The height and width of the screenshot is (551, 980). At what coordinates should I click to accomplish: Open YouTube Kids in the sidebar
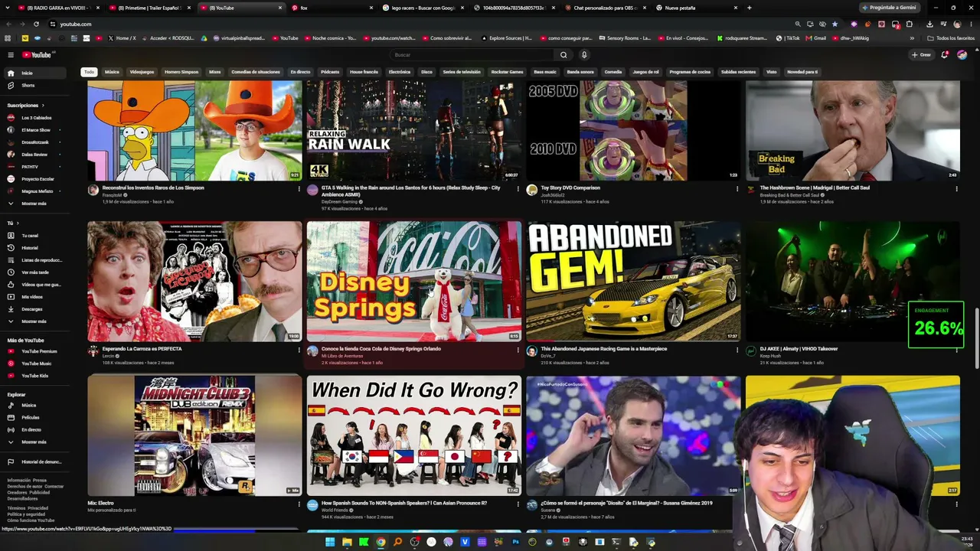(34, 376)
